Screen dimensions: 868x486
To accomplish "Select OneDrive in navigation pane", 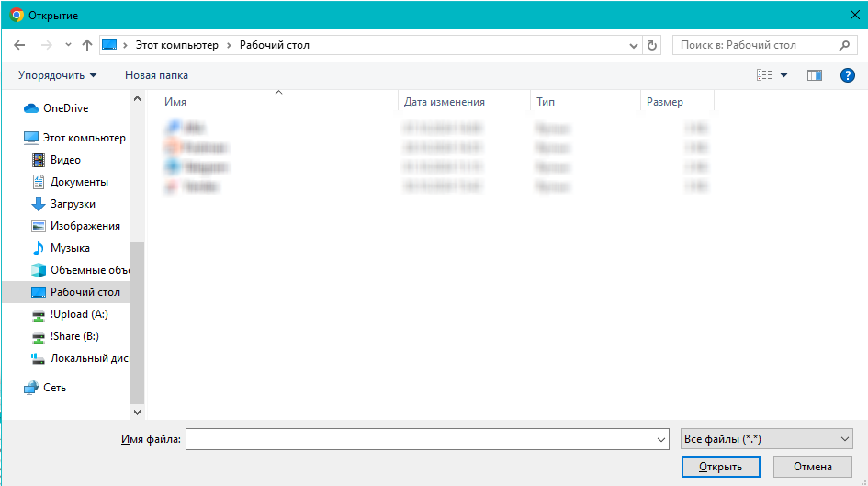I will click(x=65, y=108).
